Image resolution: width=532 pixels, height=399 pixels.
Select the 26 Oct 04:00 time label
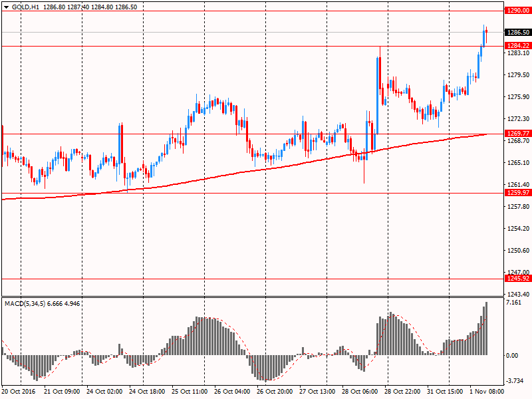[232, 391]
